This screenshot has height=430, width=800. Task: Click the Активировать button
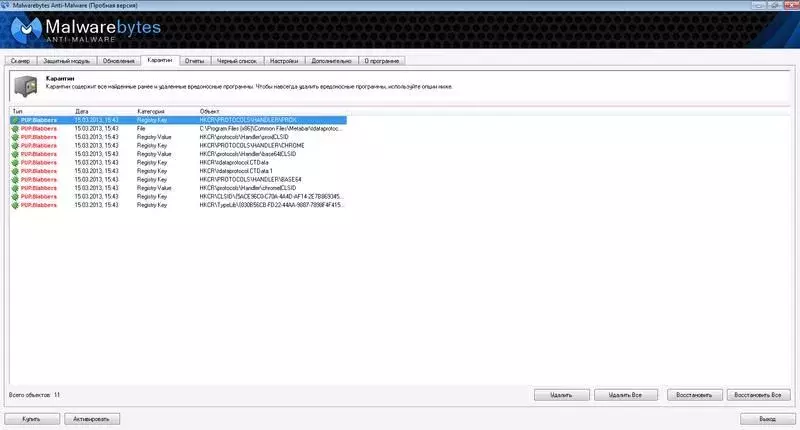click(92, 419)
